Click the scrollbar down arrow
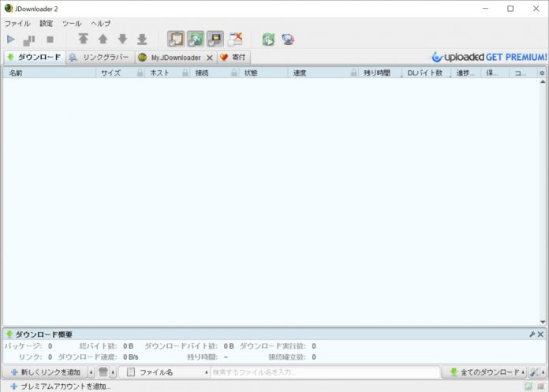 coord(543,322)
